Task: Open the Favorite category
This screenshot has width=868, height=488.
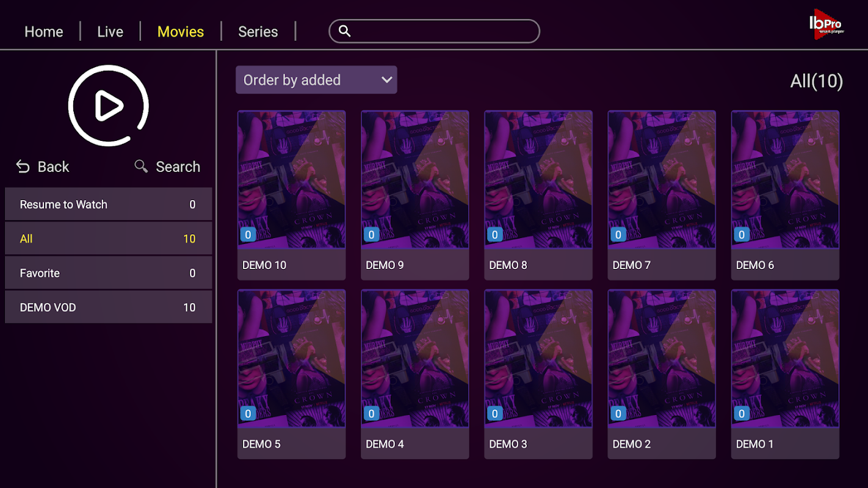Action: click(109, 273)
